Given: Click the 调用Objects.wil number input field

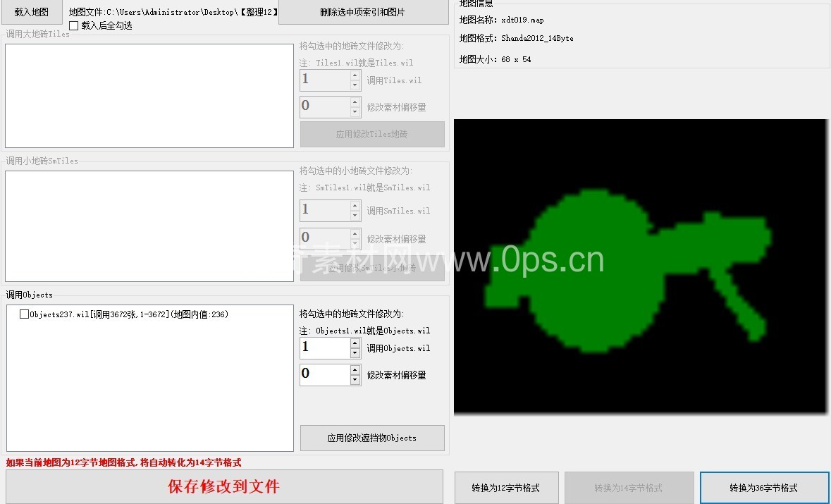Looking at the screenshot, I should (324, 348).
